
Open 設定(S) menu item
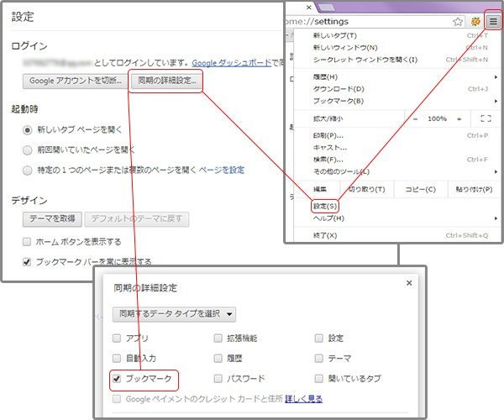(x=325, y=207)
